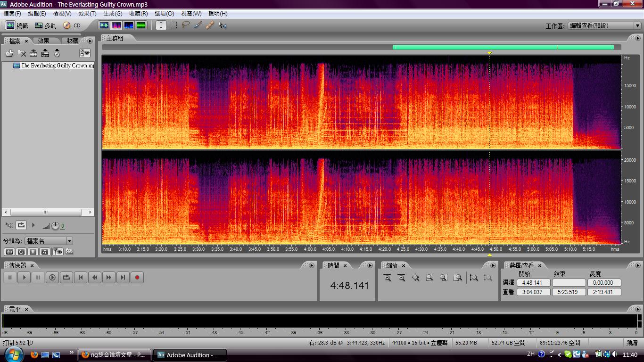Toggle auto-play preview speaker icon
The height and width of the screenshot is (362, 644).
(x=9, y=226)
